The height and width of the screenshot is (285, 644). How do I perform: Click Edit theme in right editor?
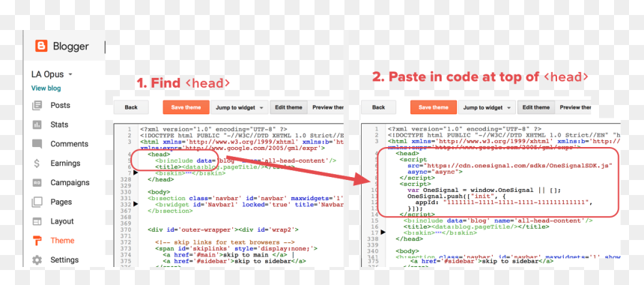(x=536, y=107)
